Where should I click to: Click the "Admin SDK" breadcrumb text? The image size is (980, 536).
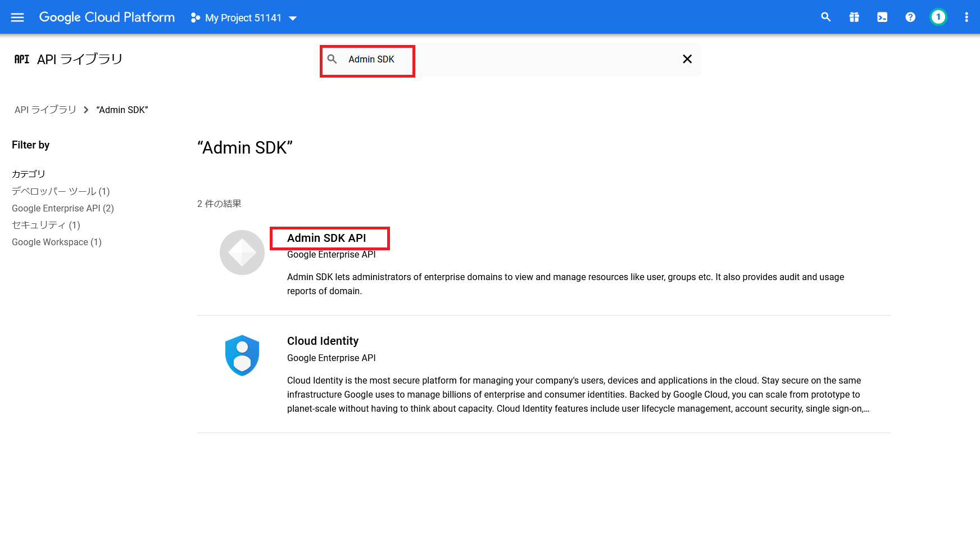pos(122,110)
